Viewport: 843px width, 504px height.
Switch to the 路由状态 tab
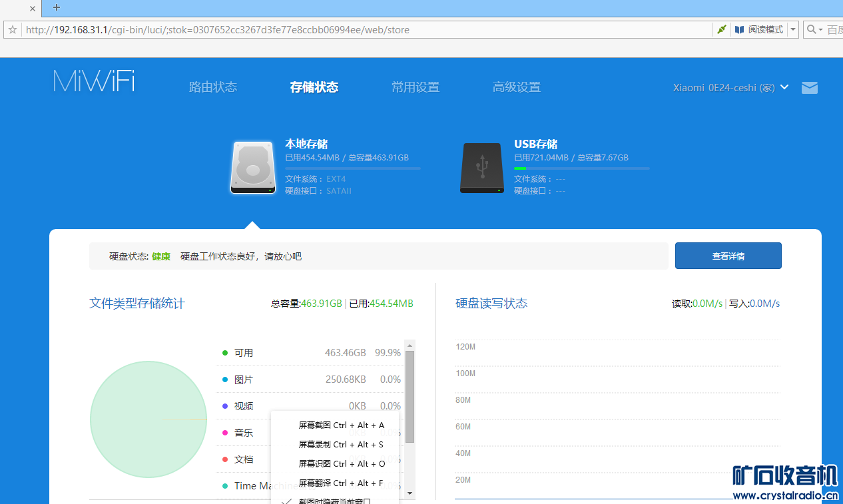tap(213, 87)
